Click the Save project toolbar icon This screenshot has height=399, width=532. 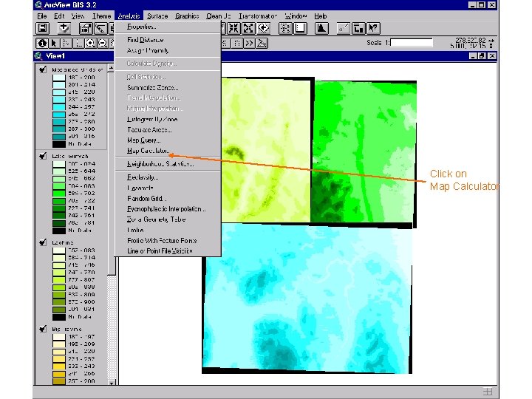(x=43, y=29)
